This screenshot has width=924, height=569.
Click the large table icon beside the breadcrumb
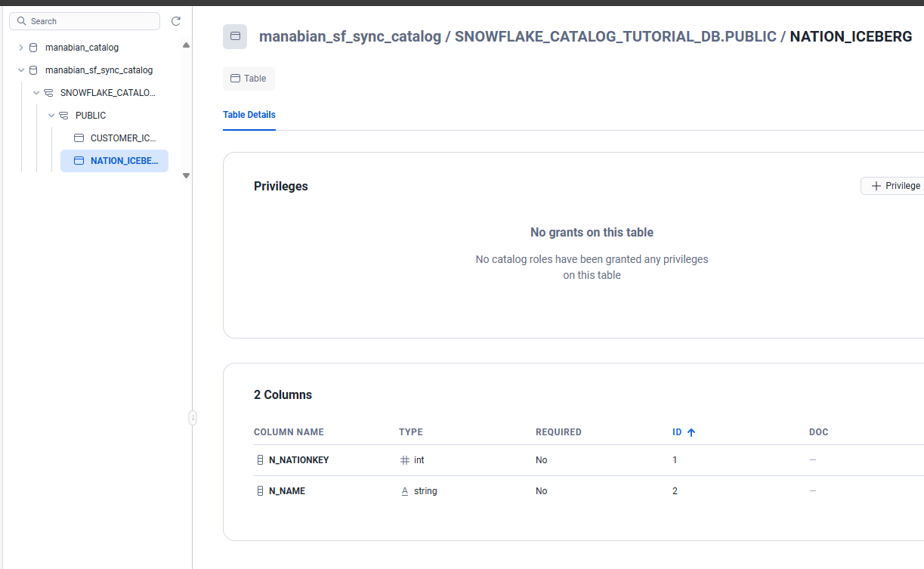point(235,36)
